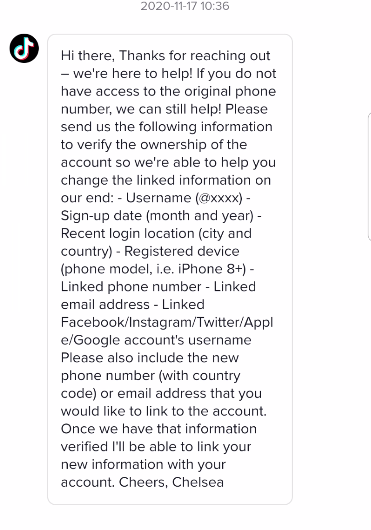Click the '@xxxx' username placeholder text
The height and width of the screenshot is (530, 371).
219,197
